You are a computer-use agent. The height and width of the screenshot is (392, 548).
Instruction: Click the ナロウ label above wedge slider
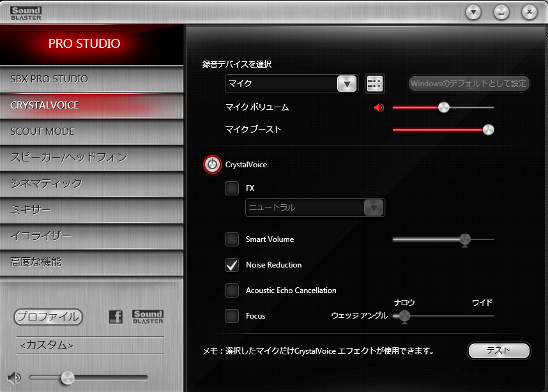404,302
